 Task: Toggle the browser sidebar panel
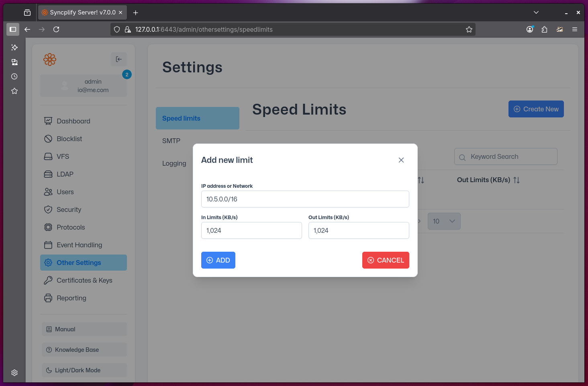click(13, 29)
